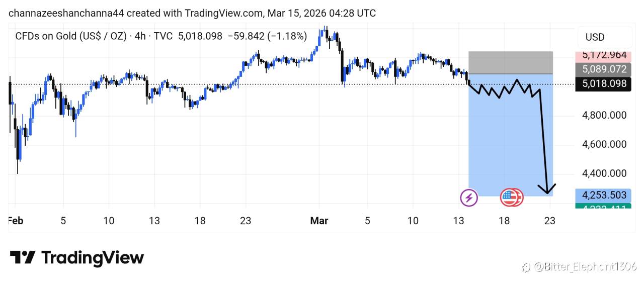Click the TVC exchange label
644x283 pixels.
pos(163,36)
